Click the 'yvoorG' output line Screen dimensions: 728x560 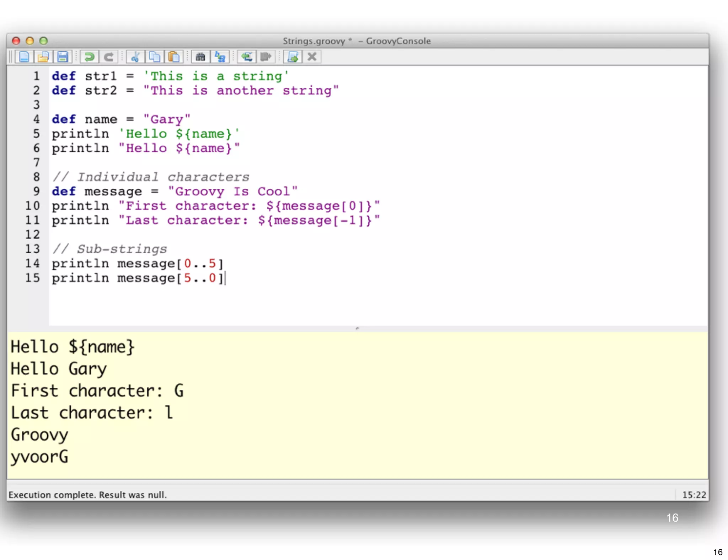click(39, 457)
